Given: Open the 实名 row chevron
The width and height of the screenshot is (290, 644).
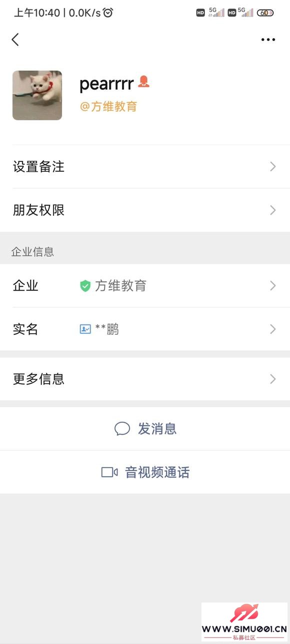Looking at the screenshot, I should pyautogui.click(x=273, y=329).
